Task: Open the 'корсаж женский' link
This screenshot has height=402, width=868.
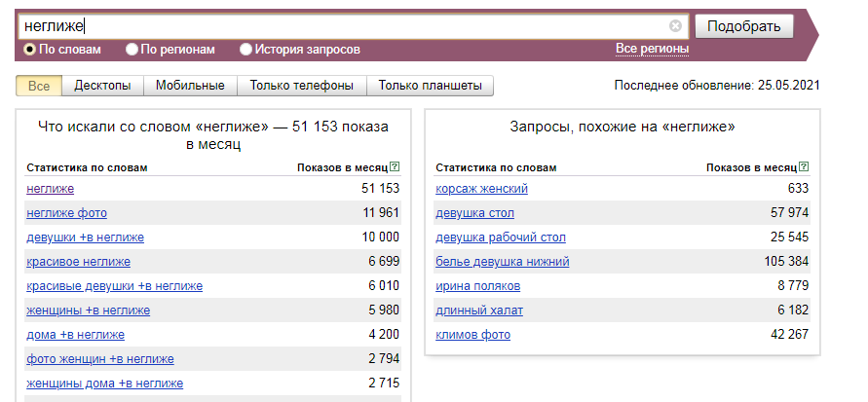Action: point(481,189)
